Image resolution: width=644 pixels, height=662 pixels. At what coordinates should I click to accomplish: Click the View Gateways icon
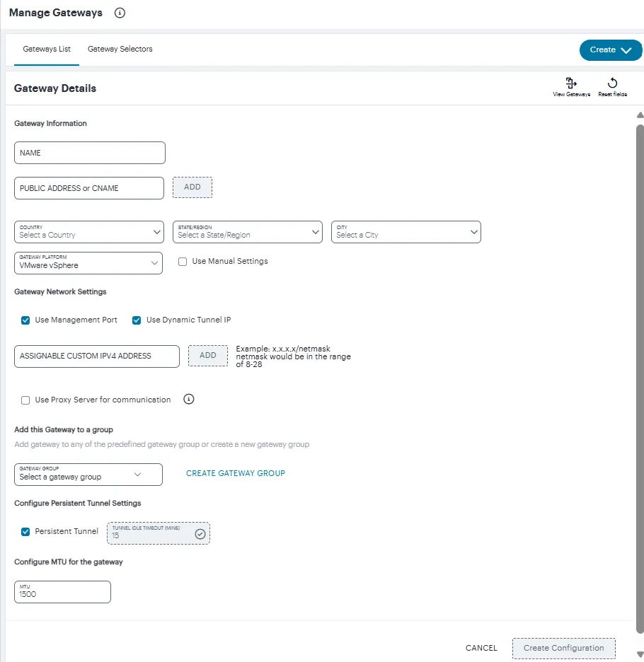click(x=571, y=83)
